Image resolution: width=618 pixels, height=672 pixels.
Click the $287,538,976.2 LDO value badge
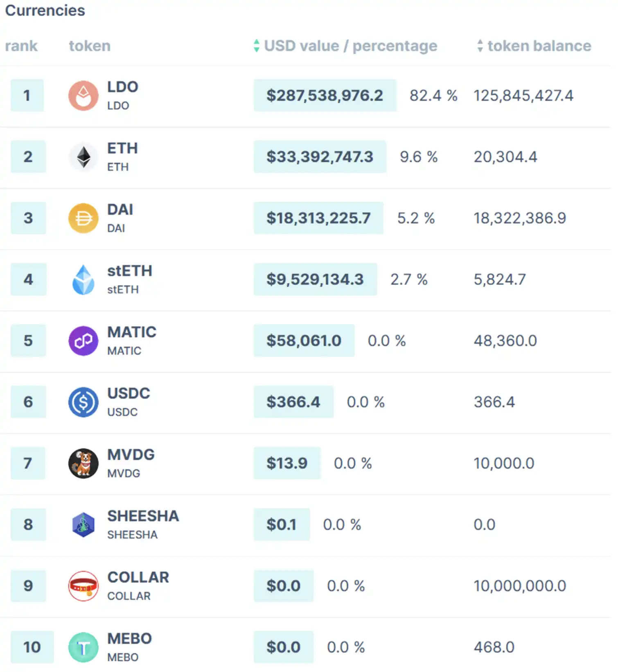[x=325, y=96]
